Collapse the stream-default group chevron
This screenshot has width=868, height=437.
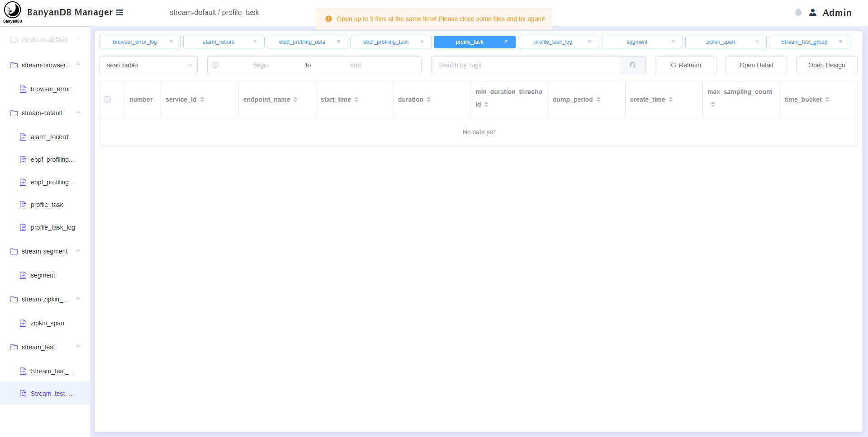[x=78, y=113]
